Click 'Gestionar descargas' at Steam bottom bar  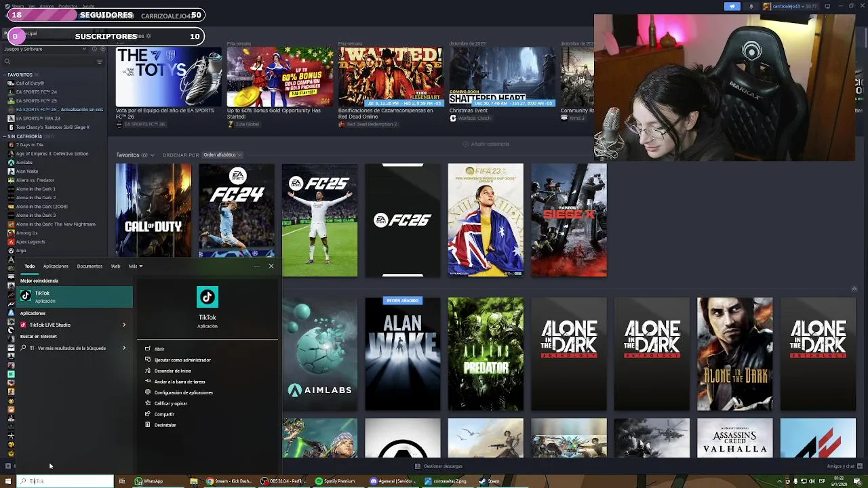(438, 466)
